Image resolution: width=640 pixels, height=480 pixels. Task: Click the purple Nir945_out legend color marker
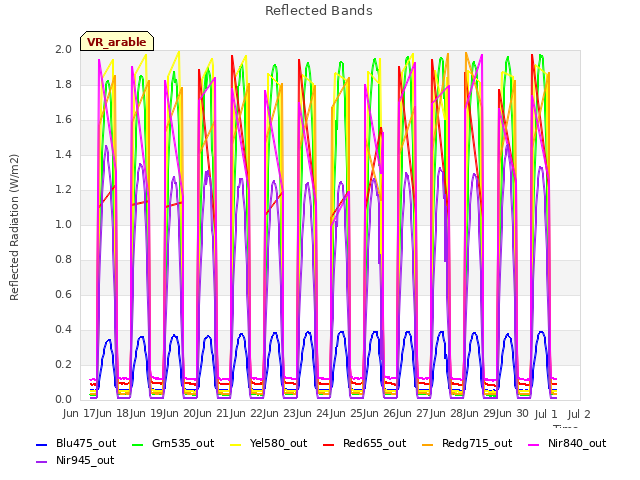(42, 462)
